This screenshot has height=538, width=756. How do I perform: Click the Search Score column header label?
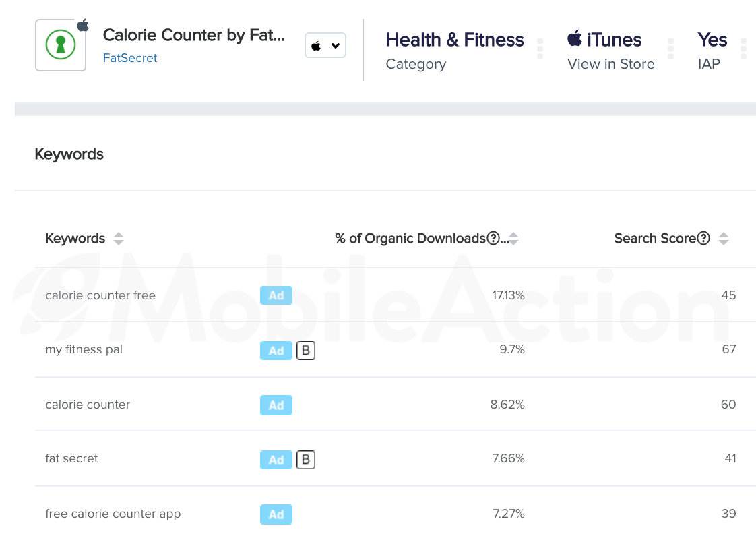655,239
